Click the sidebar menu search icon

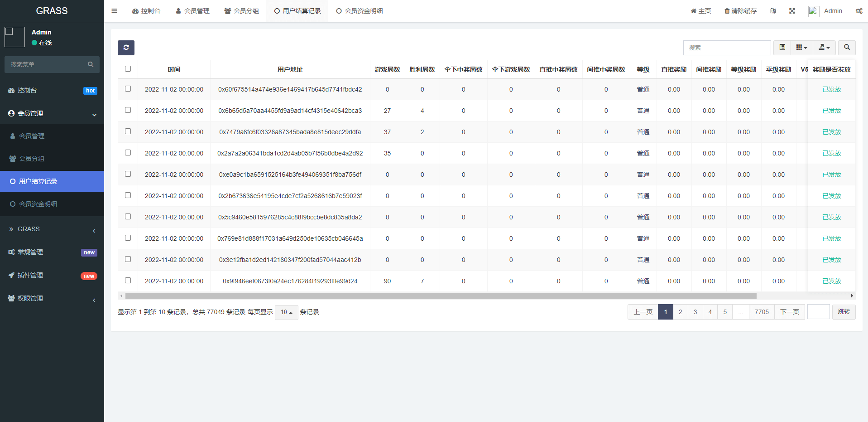[91, 64]
